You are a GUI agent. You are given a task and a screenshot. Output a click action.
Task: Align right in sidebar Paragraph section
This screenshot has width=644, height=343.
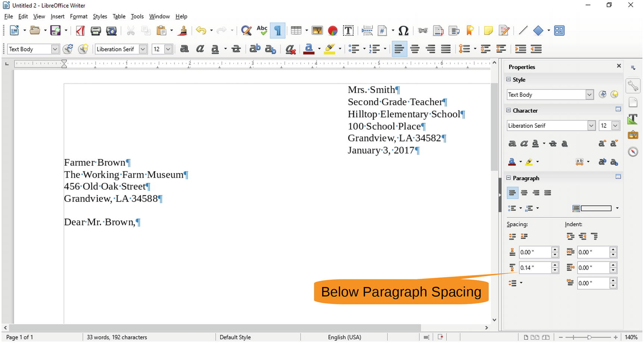click(x=536, y=193)
